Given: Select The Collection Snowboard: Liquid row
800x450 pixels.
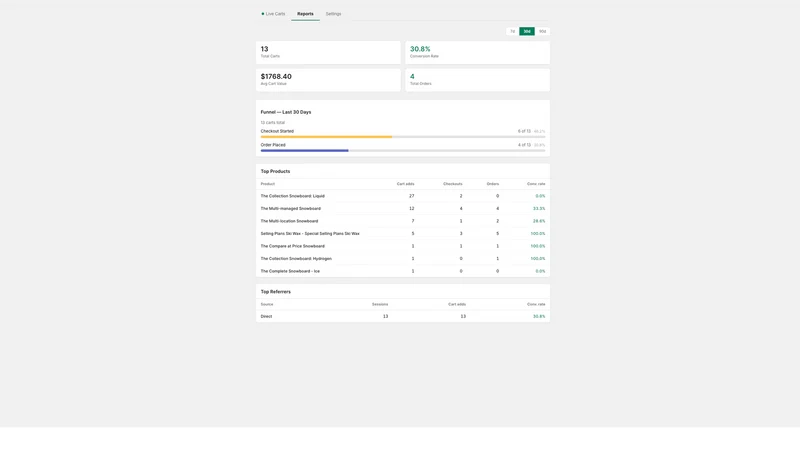Looking at the screenshot, I should click(x=403, y=196).
